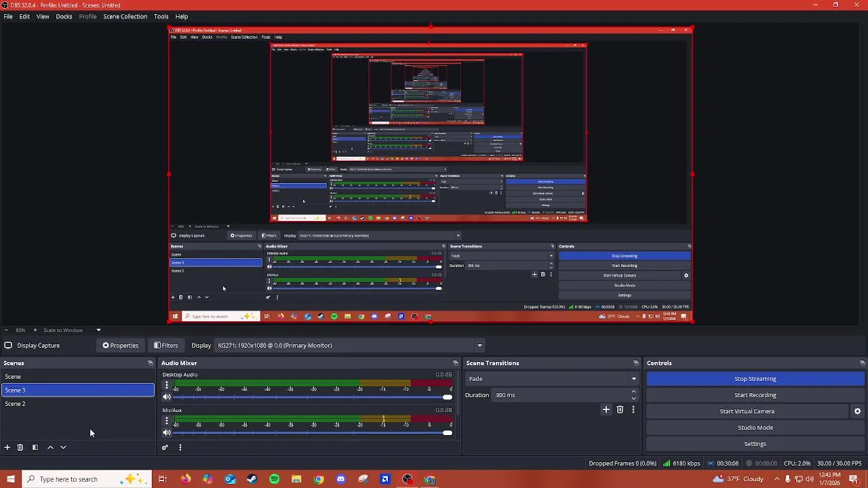Image resolution: width=868 pixels, height=488 pixels.
Task: Open Audio Mixer footer three-dot menu
Action: point(180,447)
